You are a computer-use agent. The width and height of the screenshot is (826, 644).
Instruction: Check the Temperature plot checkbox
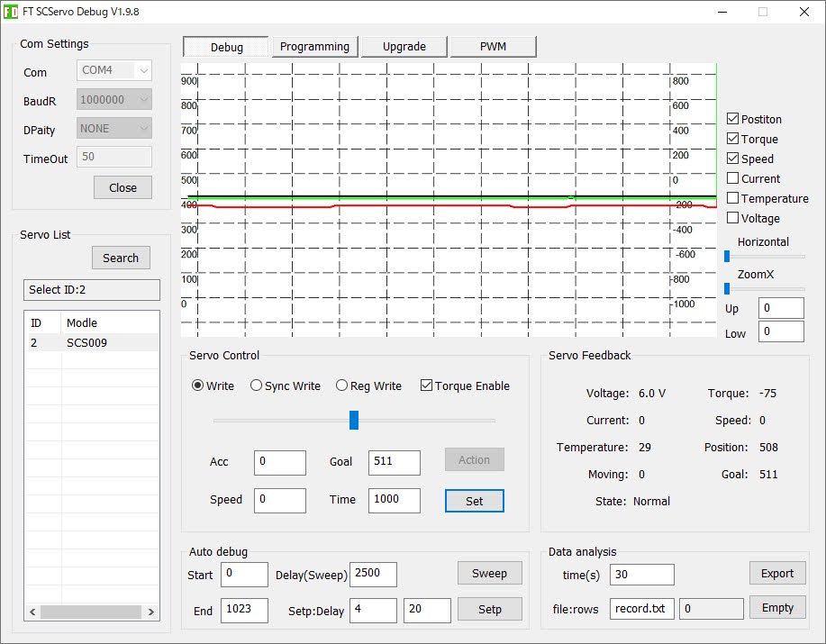tap(732, 198)
